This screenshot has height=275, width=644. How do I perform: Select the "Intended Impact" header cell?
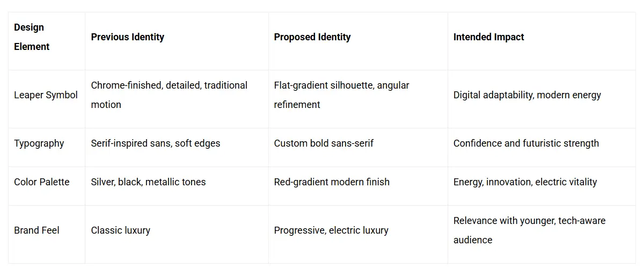[x=488, y=37]
